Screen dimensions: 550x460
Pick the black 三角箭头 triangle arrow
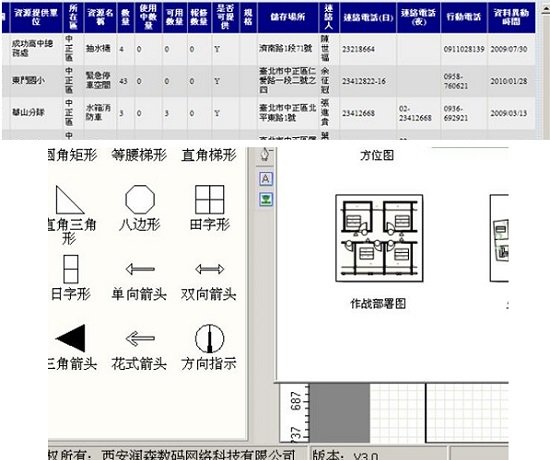70,338
